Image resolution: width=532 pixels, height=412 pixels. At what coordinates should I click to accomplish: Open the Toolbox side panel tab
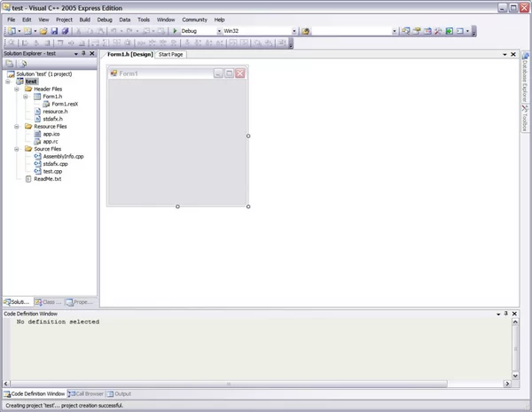524,121
